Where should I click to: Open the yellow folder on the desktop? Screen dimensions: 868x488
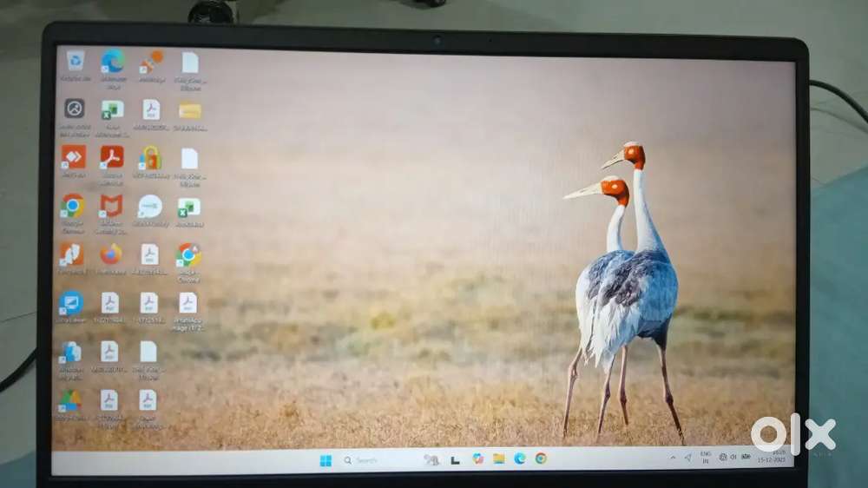189,110
